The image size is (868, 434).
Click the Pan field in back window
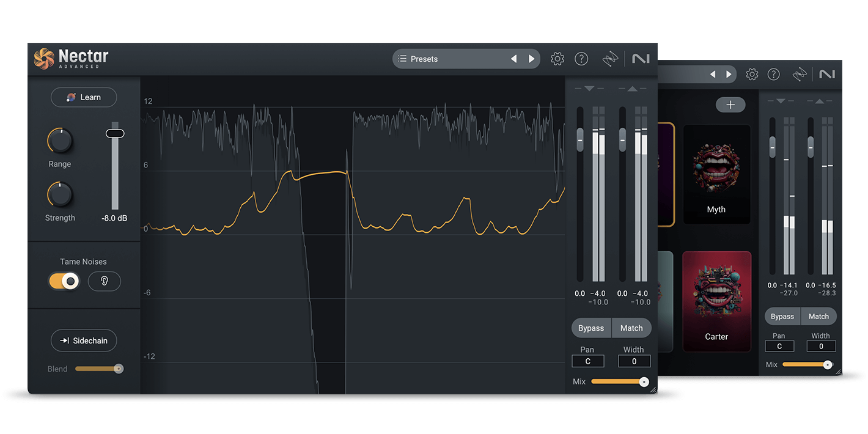[779, 346]
